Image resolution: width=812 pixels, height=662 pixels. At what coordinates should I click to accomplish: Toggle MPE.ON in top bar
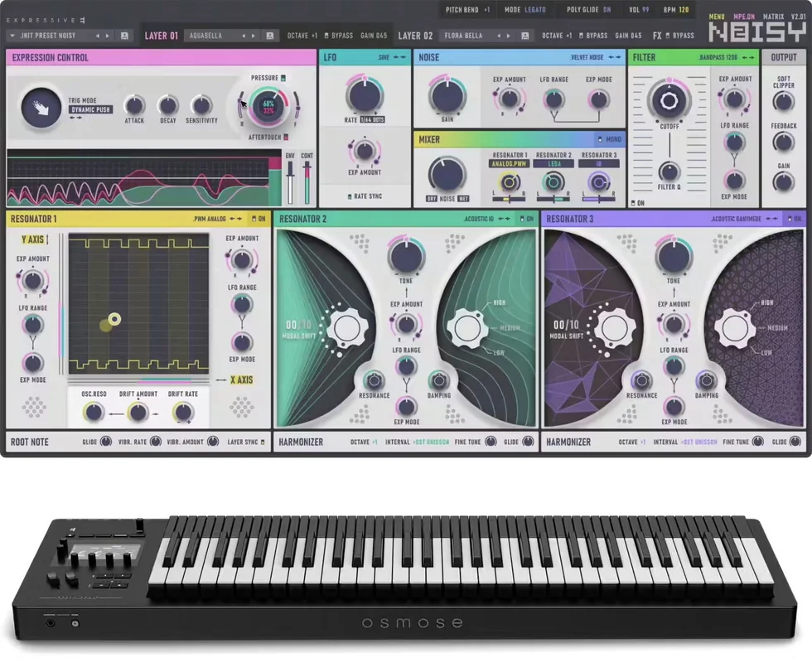click(744, 17)
